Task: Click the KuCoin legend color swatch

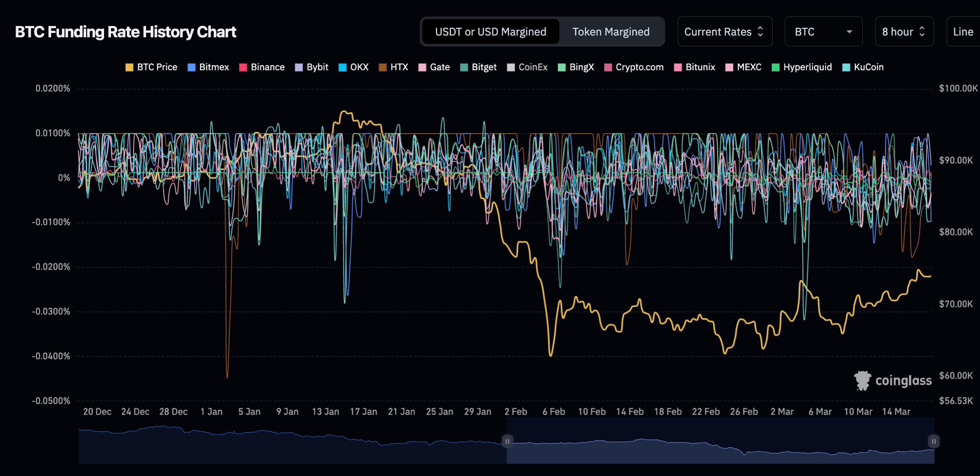Action: click(846, 67)
